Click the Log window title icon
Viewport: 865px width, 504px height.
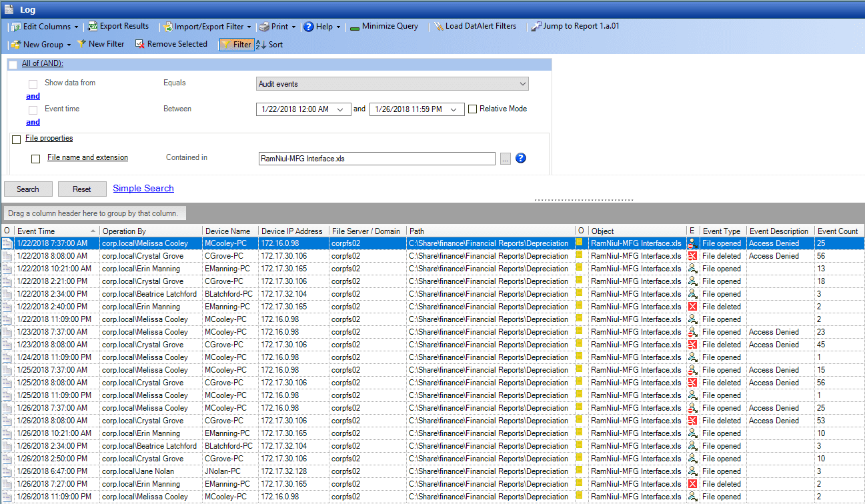click(8, 9)
